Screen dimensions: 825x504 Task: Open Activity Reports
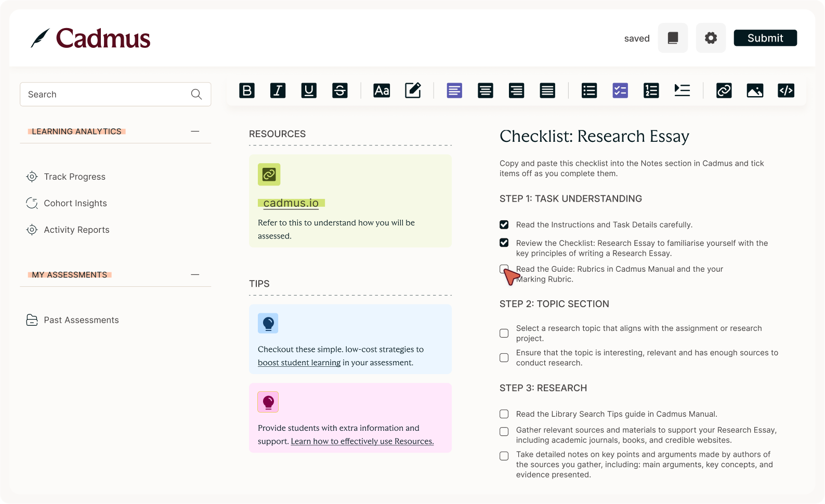68,230
